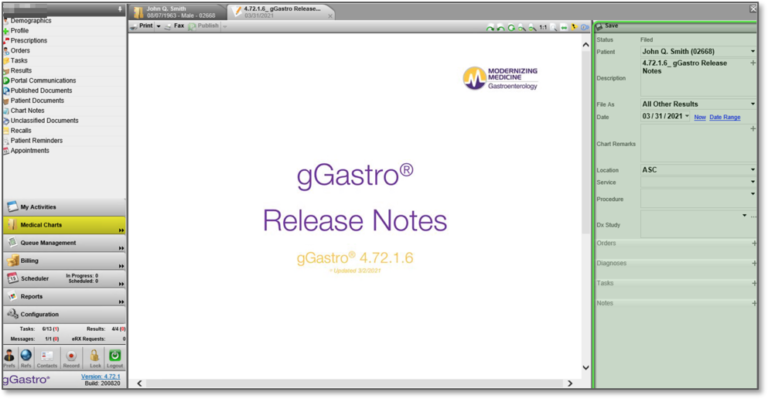Open Chart Notes in chart tree

click(27, 111)
